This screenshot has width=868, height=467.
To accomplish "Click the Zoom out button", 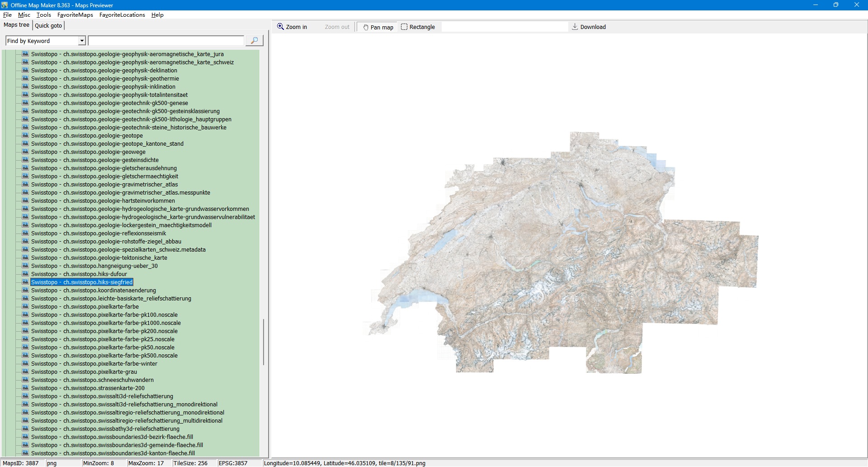I will pos(337,27).
